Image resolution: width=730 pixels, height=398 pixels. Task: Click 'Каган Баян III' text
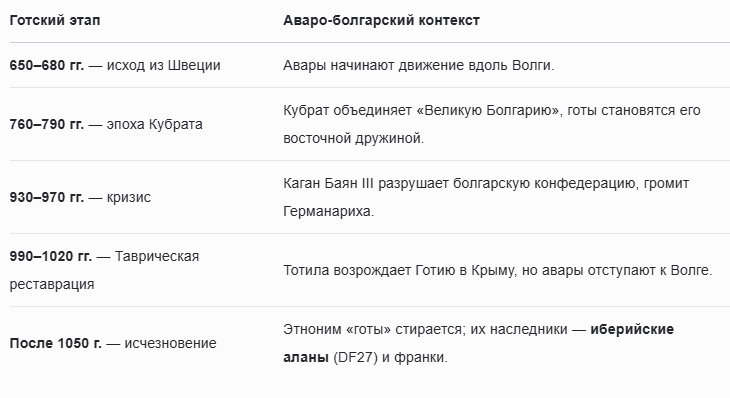pyautogui.click(x=328, y=183)
